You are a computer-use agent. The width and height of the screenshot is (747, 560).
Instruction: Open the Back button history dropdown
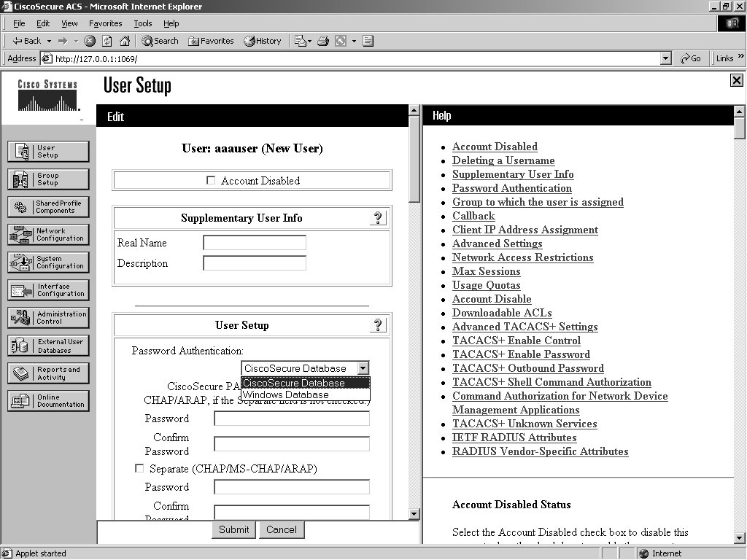[x=49, y=41]
